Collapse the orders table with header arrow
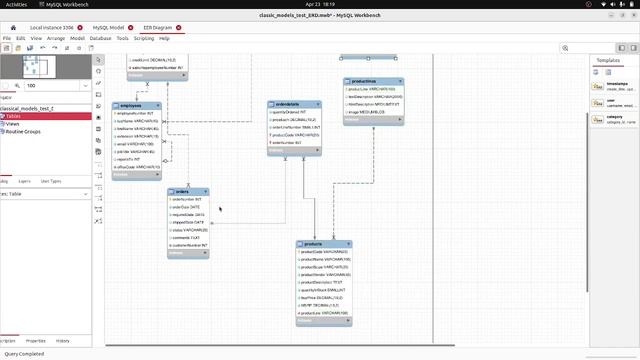 205,191
